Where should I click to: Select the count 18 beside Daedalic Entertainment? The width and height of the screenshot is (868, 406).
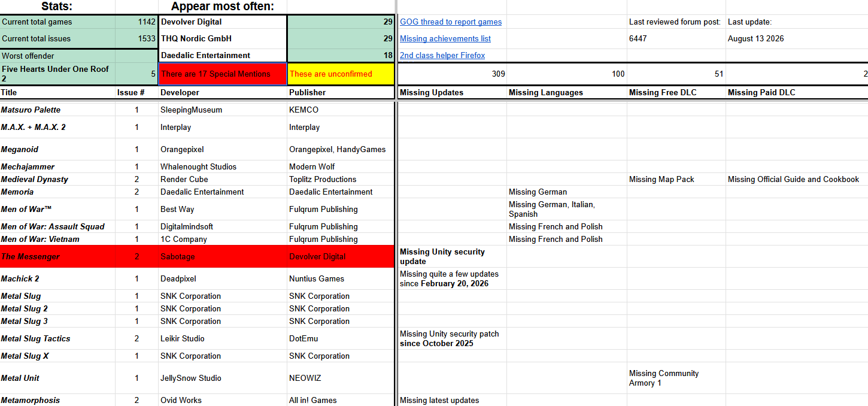click(341, 56)
